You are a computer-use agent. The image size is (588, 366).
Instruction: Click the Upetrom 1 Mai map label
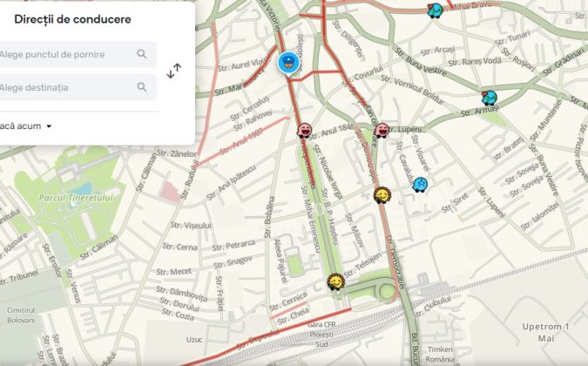point(544,331)
